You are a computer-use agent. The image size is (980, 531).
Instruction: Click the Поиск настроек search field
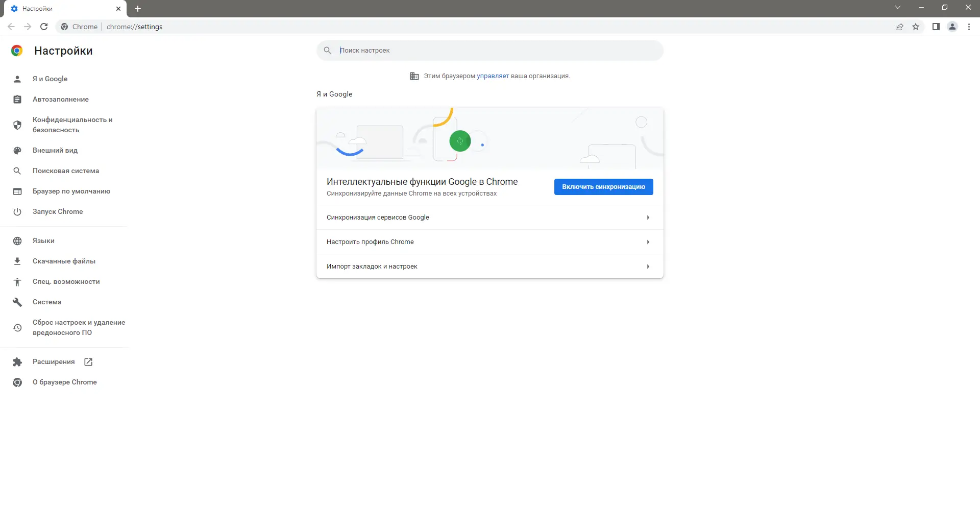(x=490, y=51)
